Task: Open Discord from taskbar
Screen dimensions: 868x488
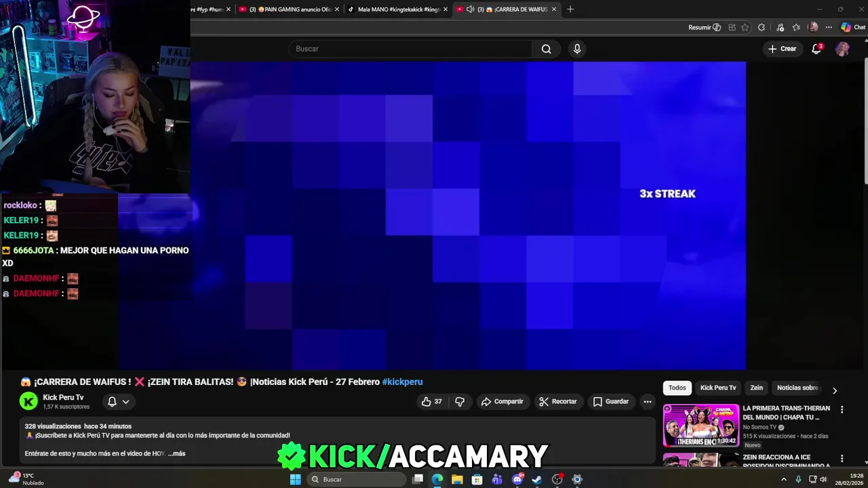Action: 517,479
